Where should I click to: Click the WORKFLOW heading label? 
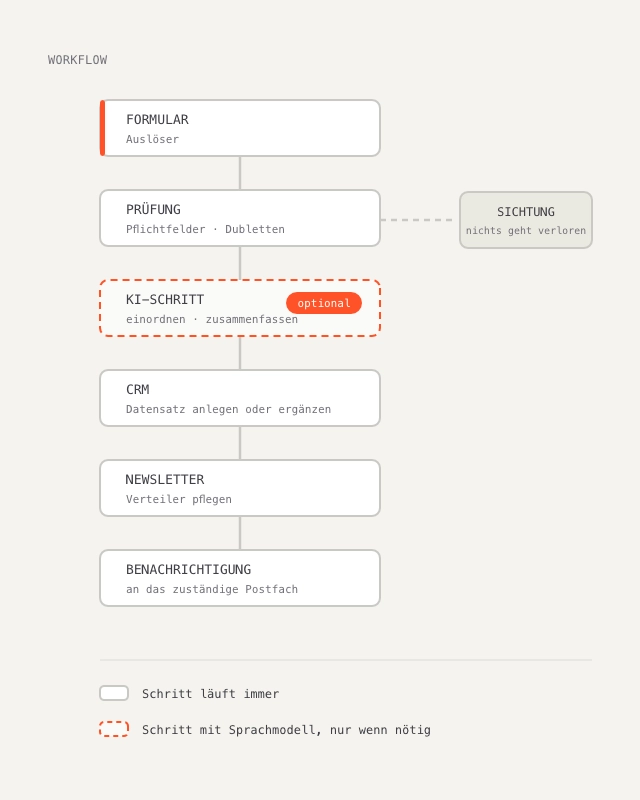78,60
